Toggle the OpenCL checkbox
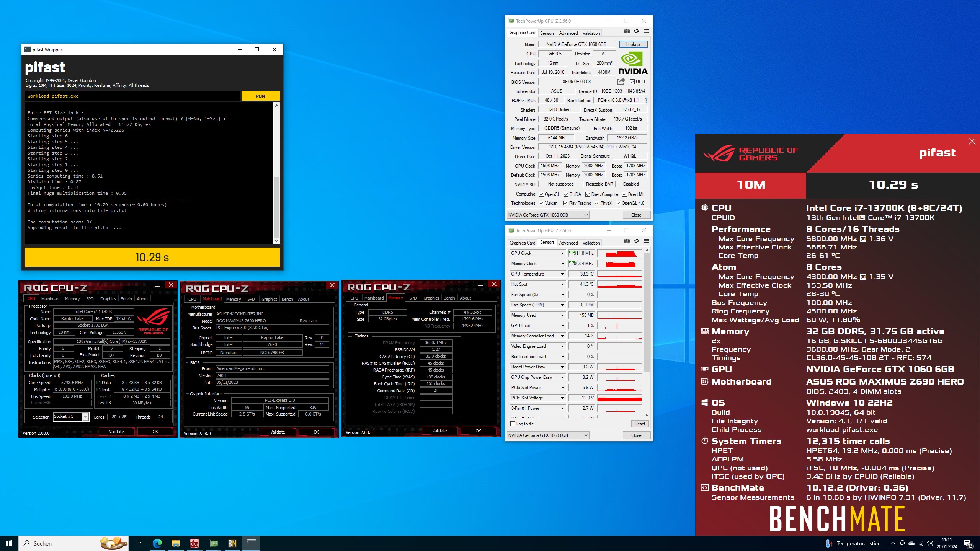The width and height of the screenshot is (980, 551). click(541, 194)
